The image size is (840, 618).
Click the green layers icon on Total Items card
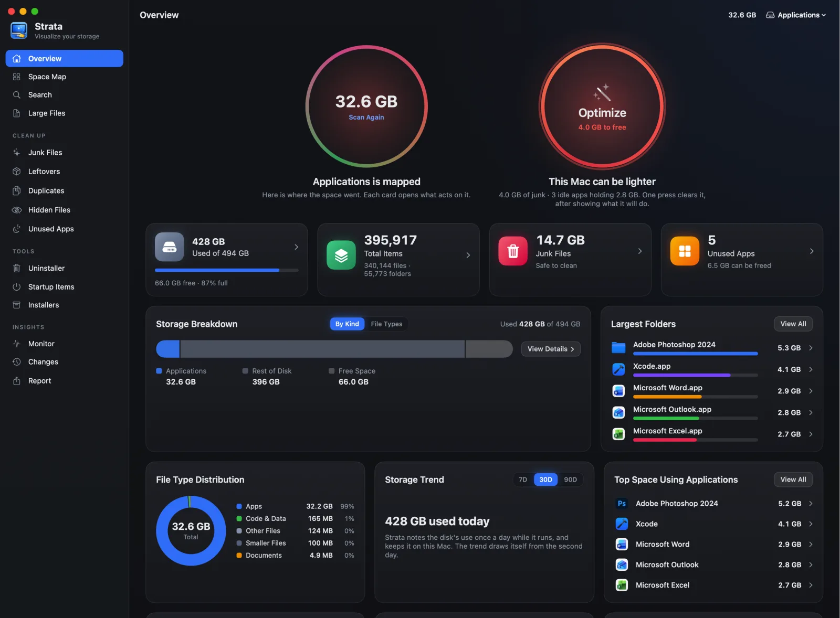pyautogui.click(x=341, y=255)
